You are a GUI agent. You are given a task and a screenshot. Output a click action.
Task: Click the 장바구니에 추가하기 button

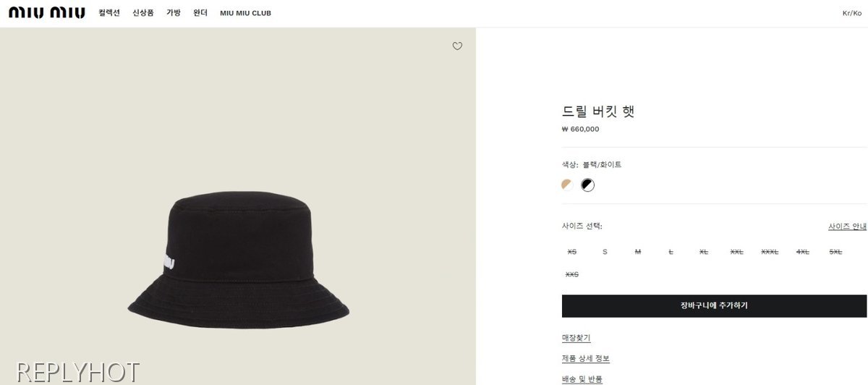click(x=714, y=305)
